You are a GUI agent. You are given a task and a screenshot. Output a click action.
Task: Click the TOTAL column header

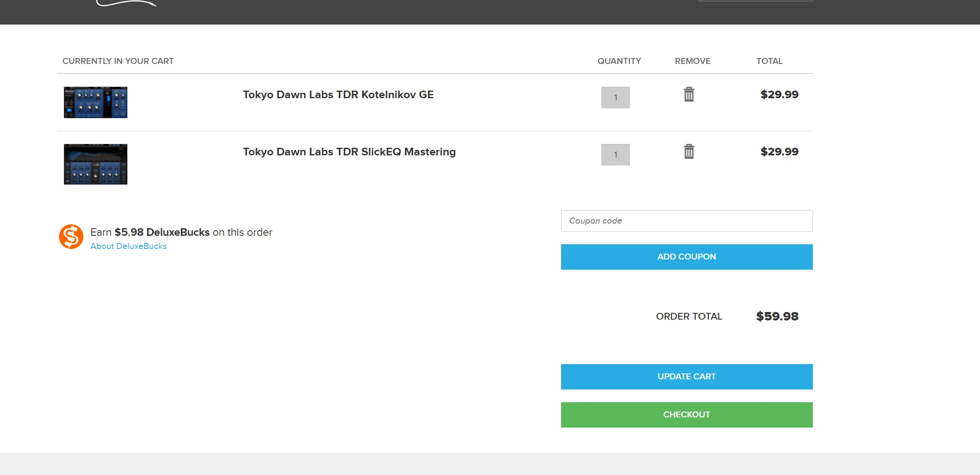pos(769,61)
